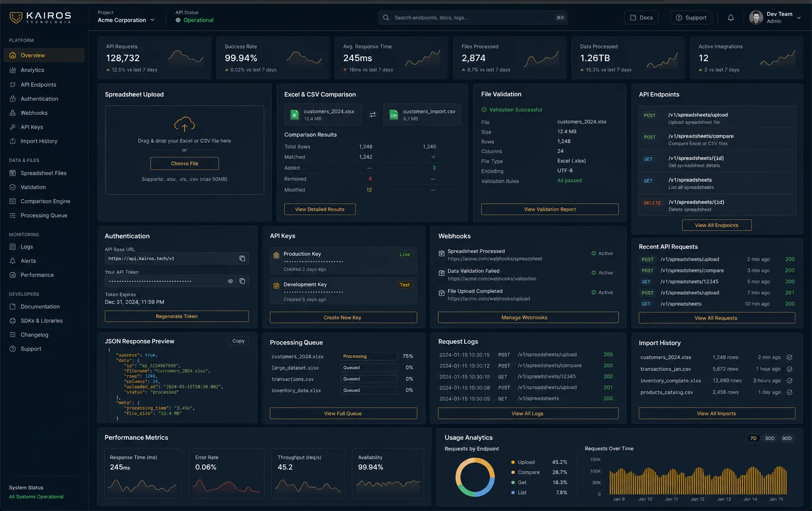This screenshot has height=511, width=812.
Task: Copy the JSON response preview
Action: (x=238, y=341)
